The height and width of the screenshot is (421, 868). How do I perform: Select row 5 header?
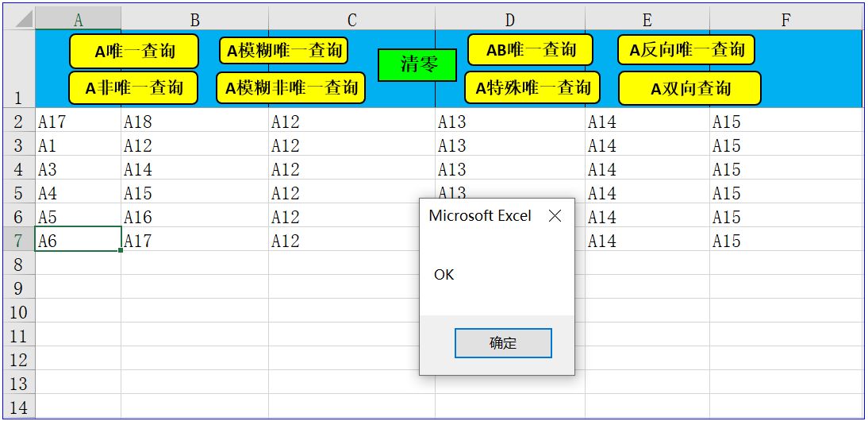(x=19, y=191)
